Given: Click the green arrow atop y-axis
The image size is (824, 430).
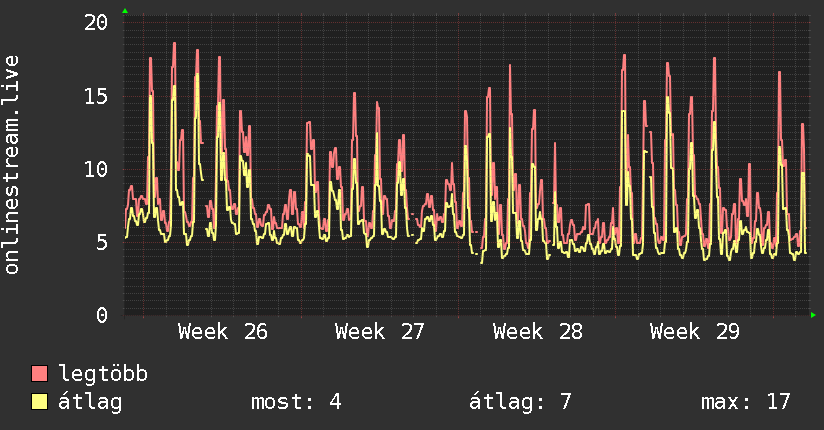Looking at the screenshot, I should point(125,11).
